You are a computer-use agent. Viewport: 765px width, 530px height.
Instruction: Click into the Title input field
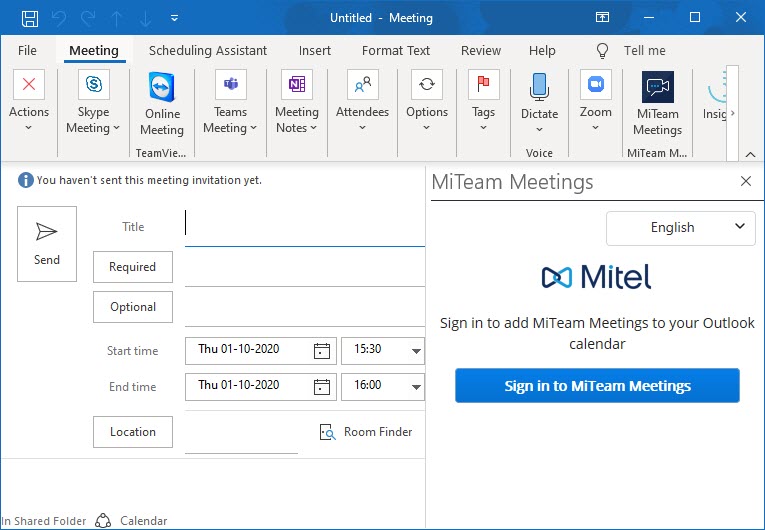coord(305,227)
